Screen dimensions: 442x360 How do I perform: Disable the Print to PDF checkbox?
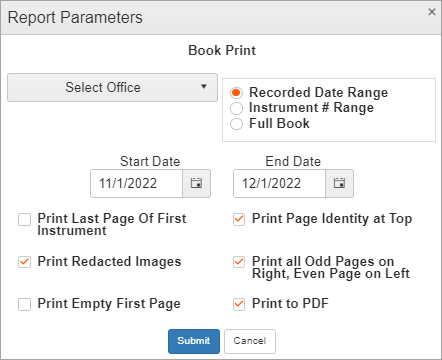click(x=239, y=304)
